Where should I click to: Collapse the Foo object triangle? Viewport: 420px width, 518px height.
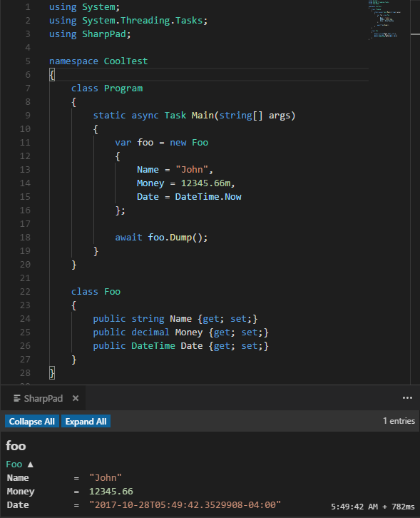point(31,464)
